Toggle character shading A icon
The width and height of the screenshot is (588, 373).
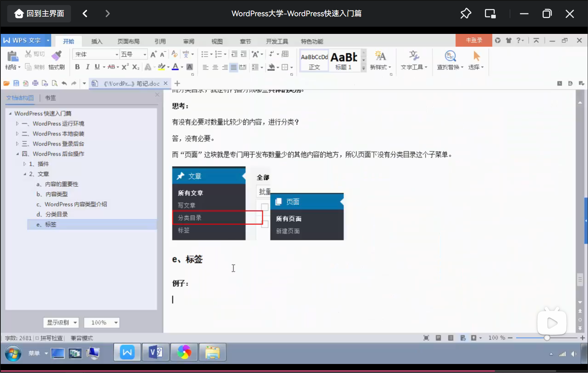click(x=190, y=67)
